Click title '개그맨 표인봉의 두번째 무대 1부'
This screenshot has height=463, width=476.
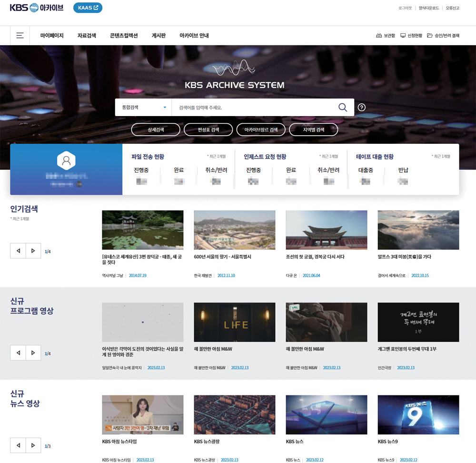pos(407,349)
